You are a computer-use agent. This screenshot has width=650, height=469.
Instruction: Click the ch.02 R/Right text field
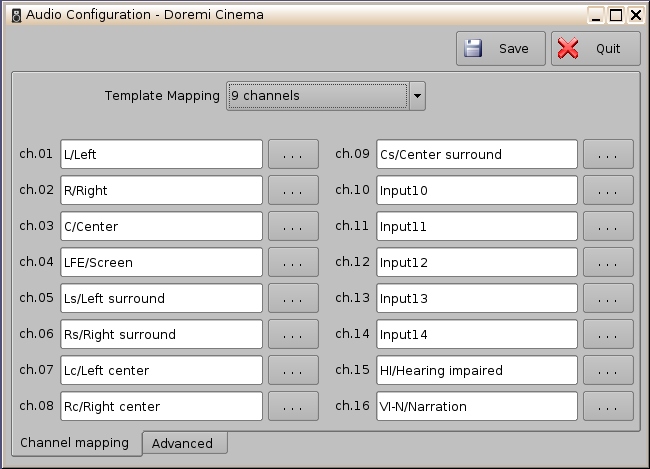point(161,191)
